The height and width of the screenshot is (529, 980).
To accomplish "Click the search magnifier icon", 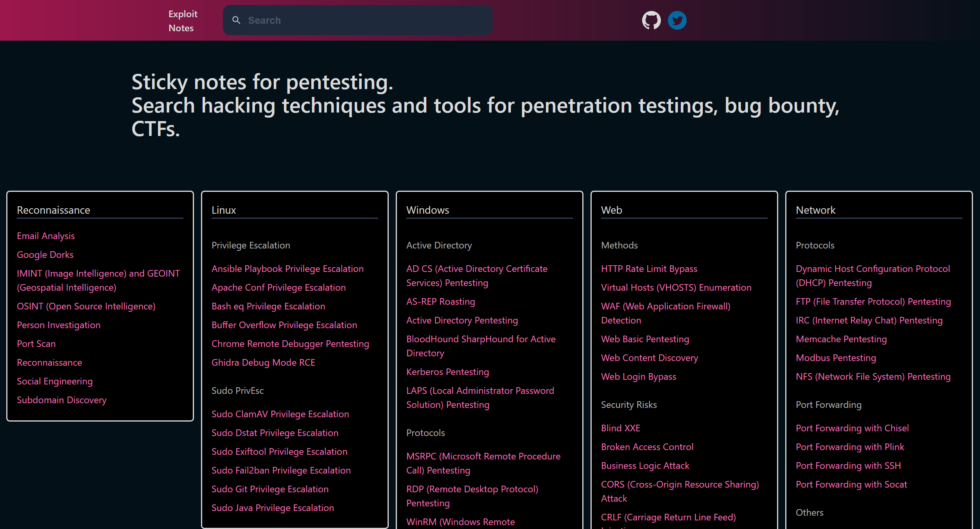I will point(236,20).
